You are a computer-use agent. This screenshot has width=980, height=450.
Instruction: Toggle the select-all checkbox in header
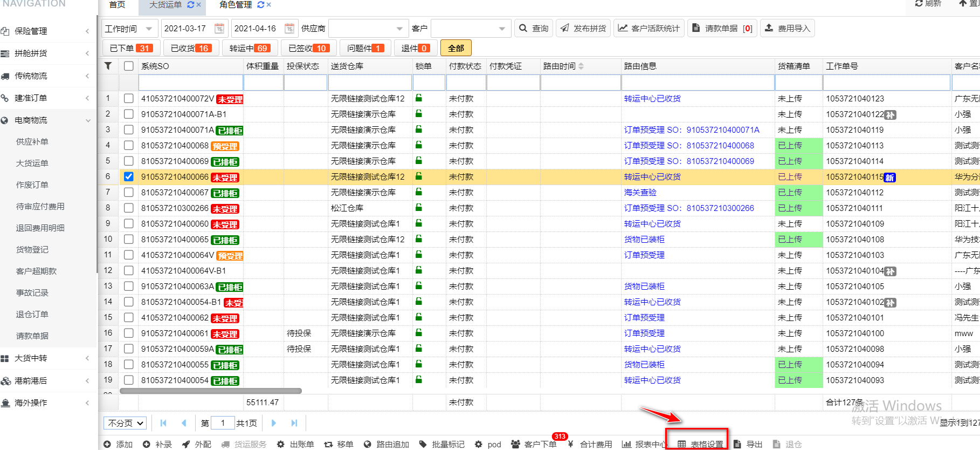(x=128, y=66)
